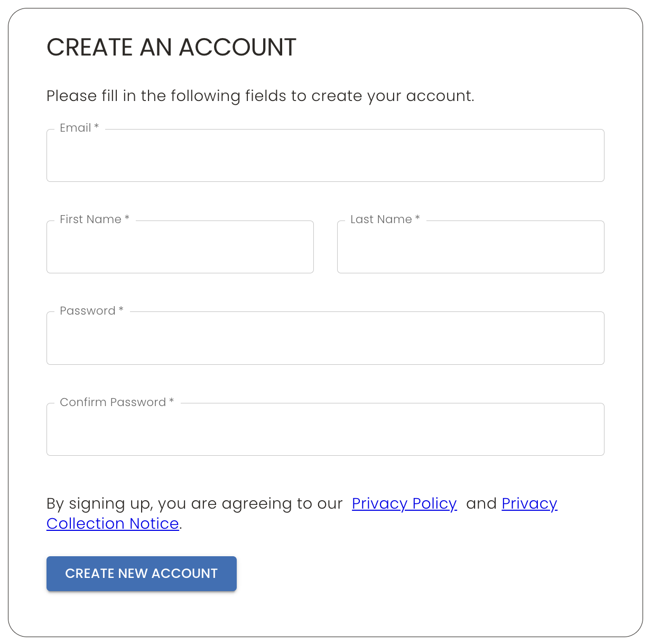The image size is (651, 644).
Task: Click the 'Password *' field label
Action: (92, 311)
